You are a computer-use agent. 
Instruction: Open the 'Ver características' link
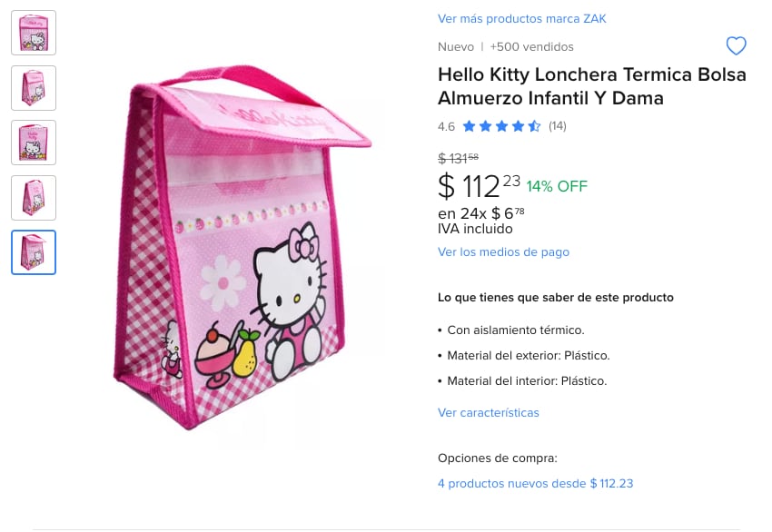tap(488, 412)
